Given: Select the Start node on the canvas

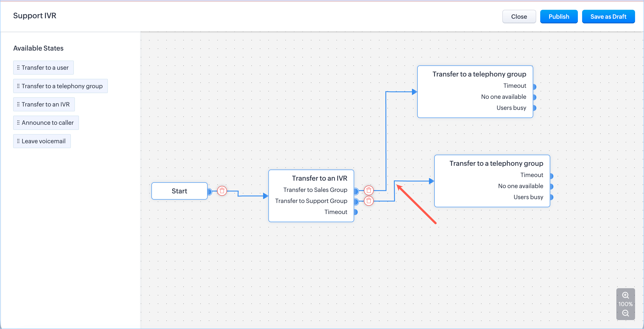Looking at the screenshot, I should 179,191.
